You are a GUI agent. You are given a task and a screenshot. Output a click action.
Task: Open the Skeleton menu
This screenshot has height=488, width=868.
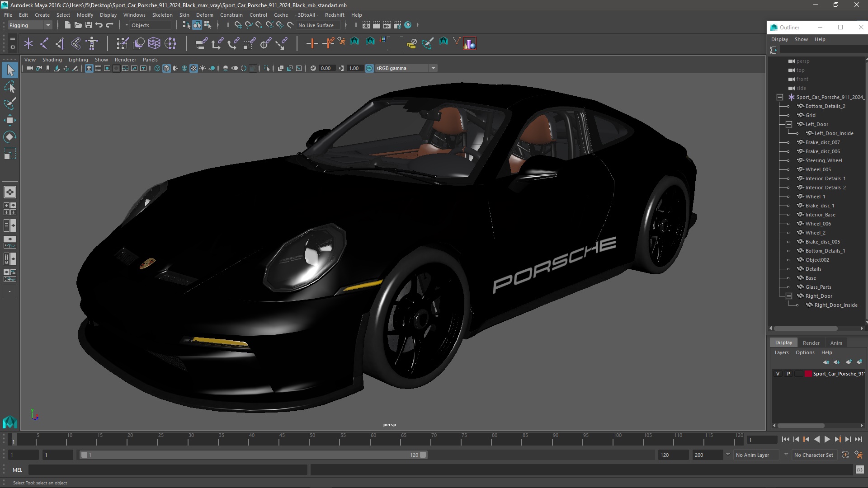coord(162,15)
